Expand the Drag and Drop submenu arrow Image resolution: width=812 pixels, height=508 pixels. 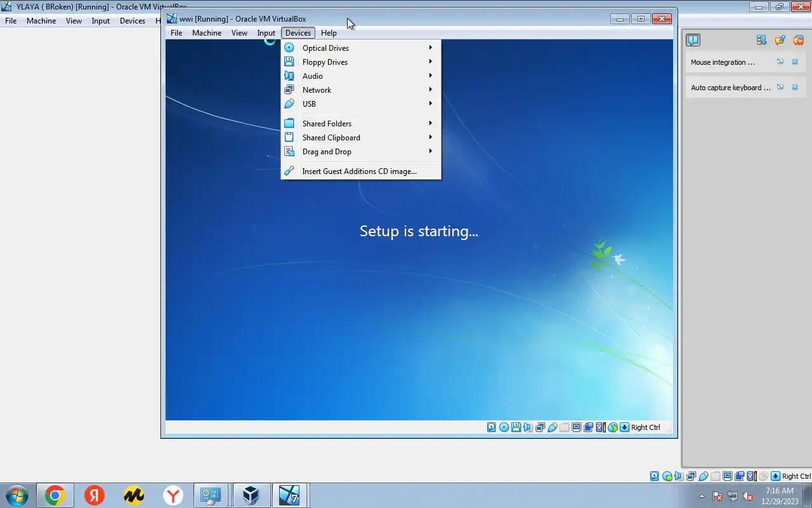click(431, 151)
